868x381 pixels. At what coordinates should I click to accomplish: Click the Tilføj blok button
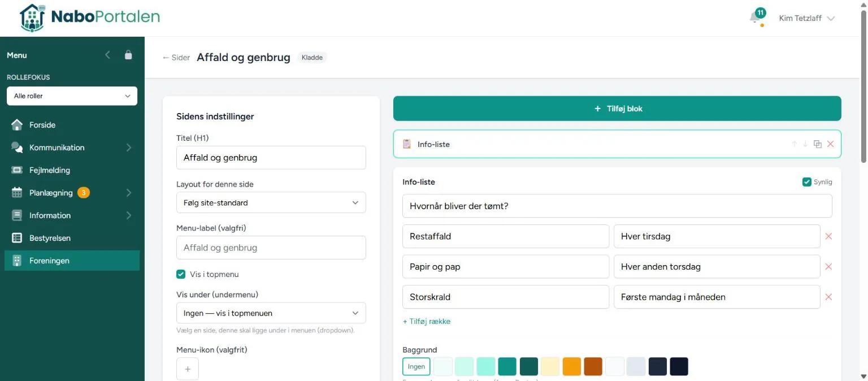(x=617, y=109)
